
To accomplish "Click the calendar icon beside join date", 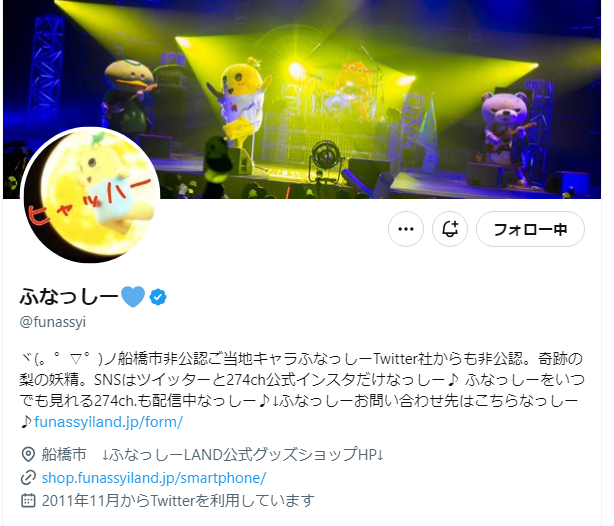I will (x=28, y=501).
